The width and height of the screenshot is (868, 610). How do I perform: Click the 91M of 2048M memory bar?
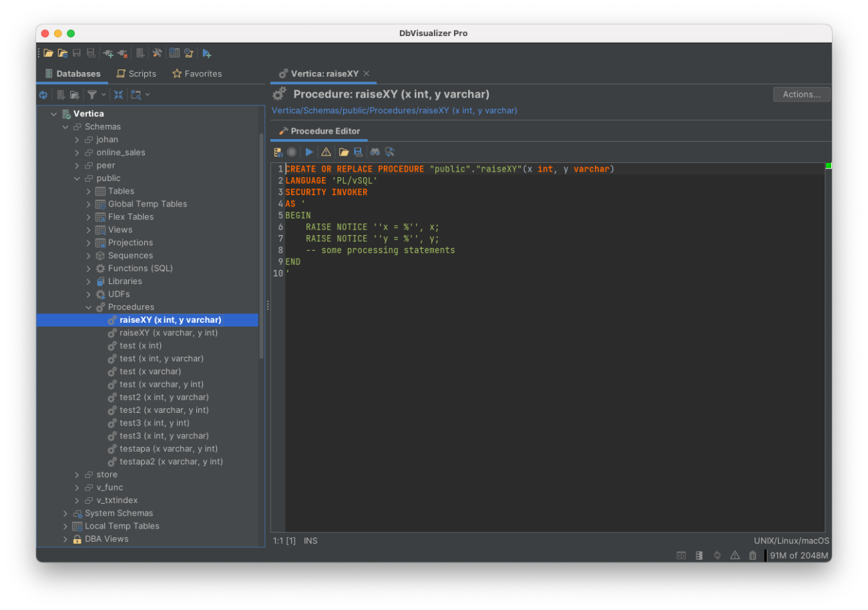point(799,555)
